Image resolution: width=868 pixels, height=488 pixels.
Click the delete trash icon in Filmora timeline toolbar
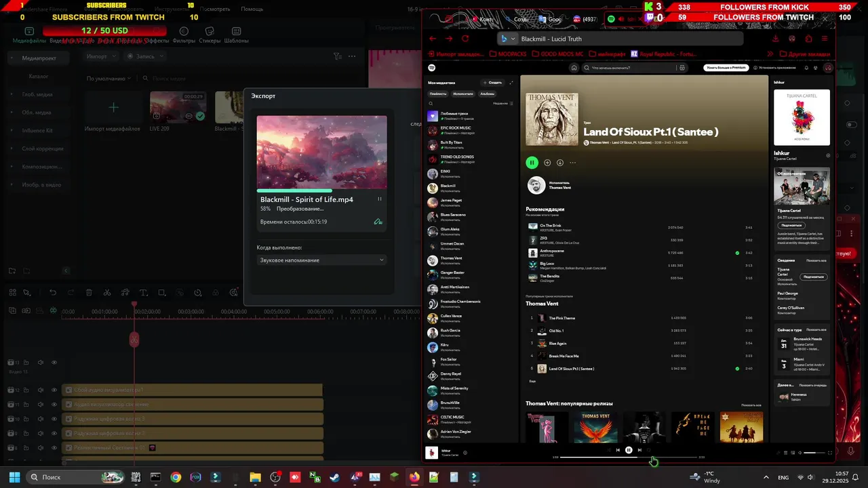click(89, 293)
